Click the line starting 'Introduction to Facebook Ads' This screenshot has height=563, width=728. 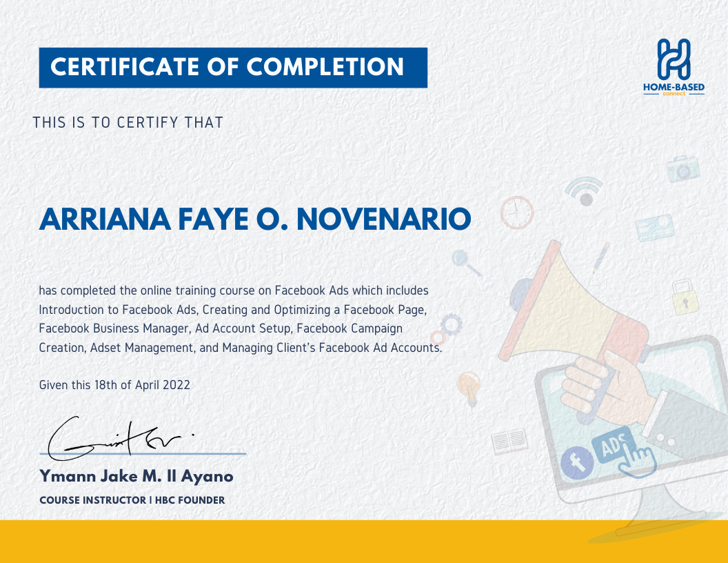(232, 310)
